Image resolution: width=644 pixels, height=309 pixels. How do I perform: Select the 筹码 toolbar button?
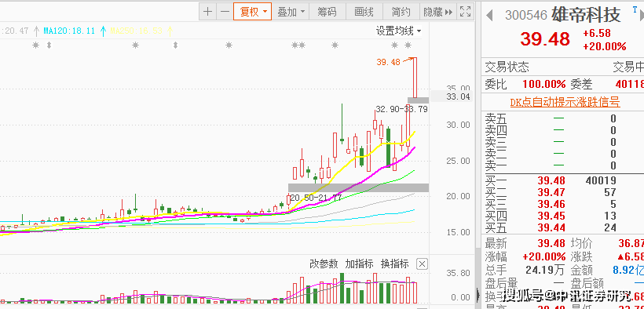(x=327, y=12)
